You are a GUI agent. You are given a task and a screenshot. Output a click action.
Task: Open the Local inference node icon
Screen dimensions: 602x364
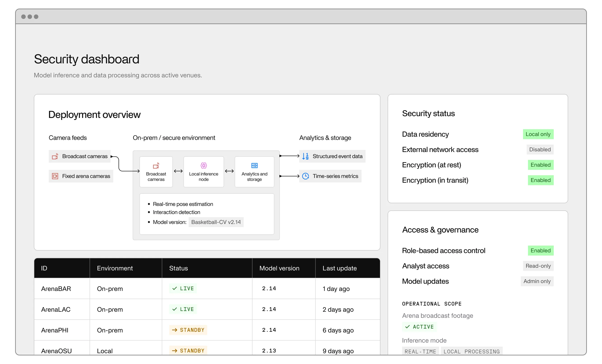tap(204, 165)
